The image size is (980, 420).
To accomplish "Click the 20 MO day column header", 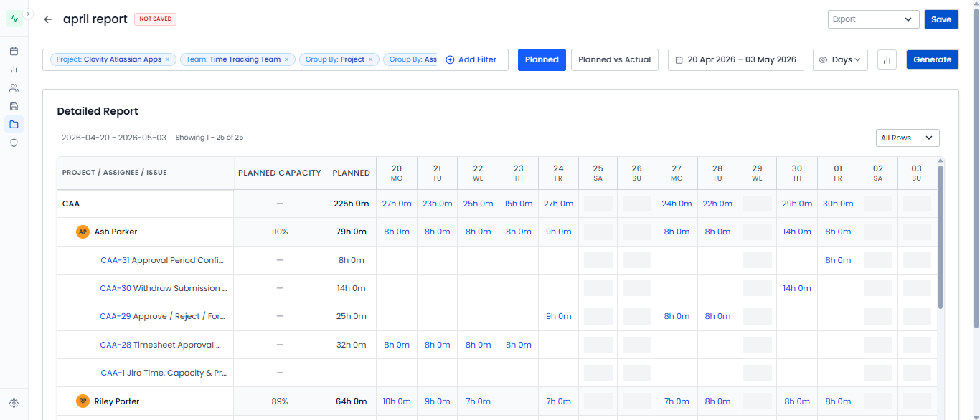I will point(397,173).
